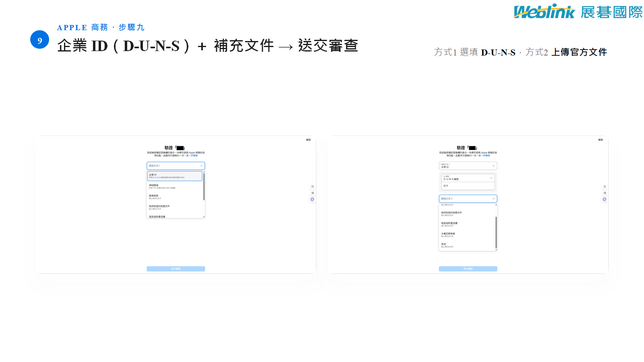Collapse the 驗證方式 2 dropdown
Screen dimensions: 644x362
[x=468, y=199]
